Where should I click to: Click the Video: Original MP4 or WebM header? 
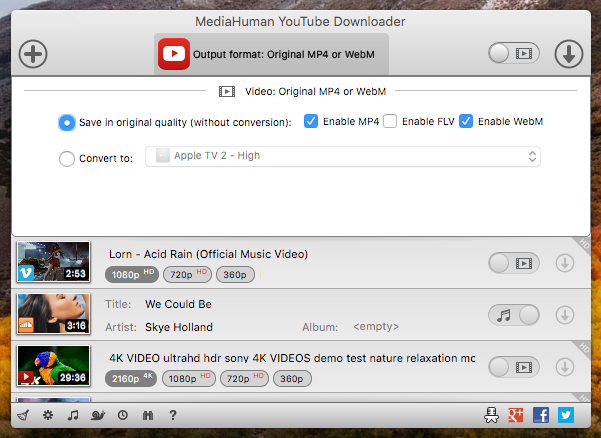point(315,92)
